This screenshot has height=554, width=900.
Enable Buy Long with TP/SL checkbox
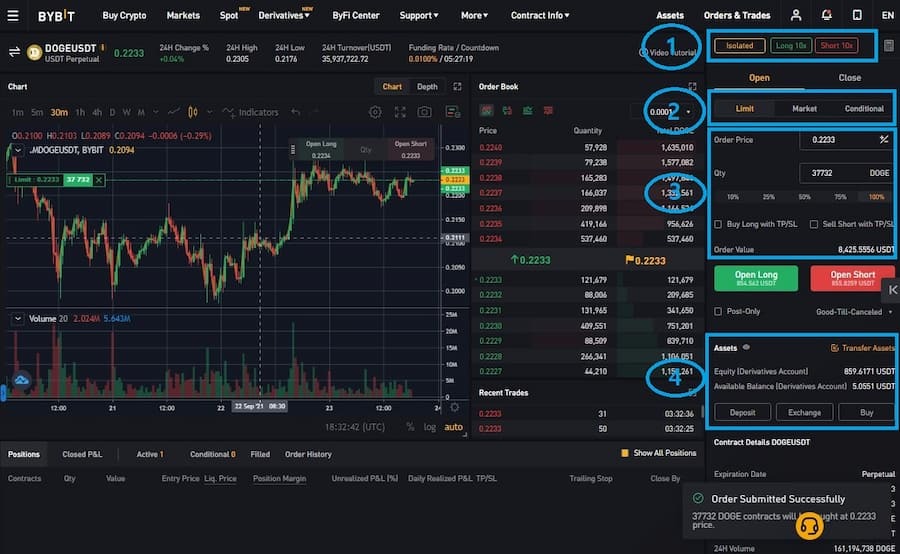coord(718,224)
